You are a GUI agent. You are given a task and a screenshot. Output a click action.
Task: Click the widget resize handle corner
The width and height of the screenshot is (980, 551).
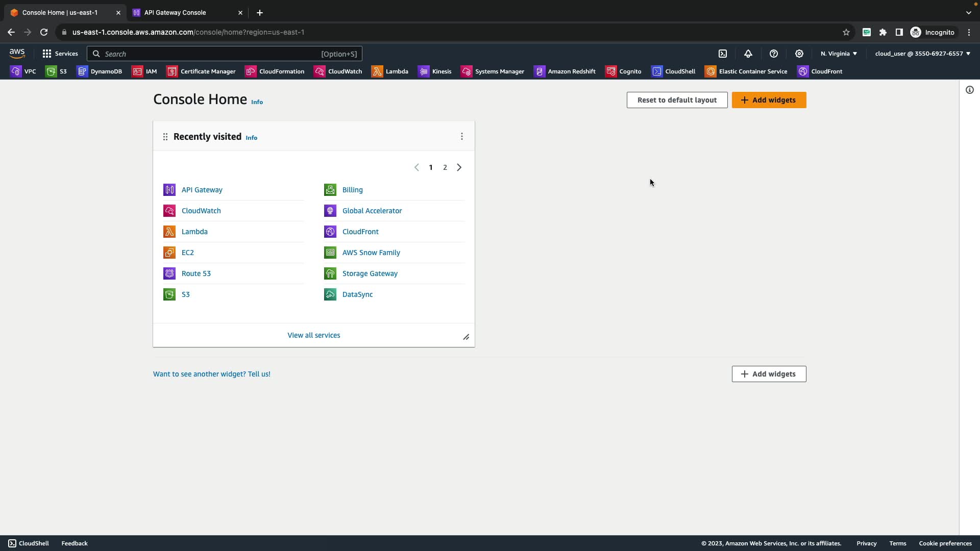[x=466, y=337]
